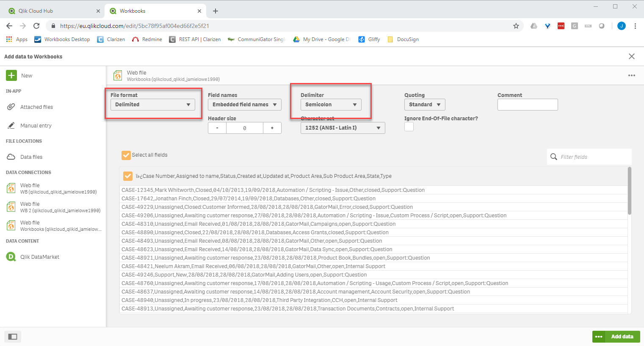Viewport: 644px width, 346px height.
Task: Select Web file Workbooks connection in sidebar
Action: tap(53, 226)
